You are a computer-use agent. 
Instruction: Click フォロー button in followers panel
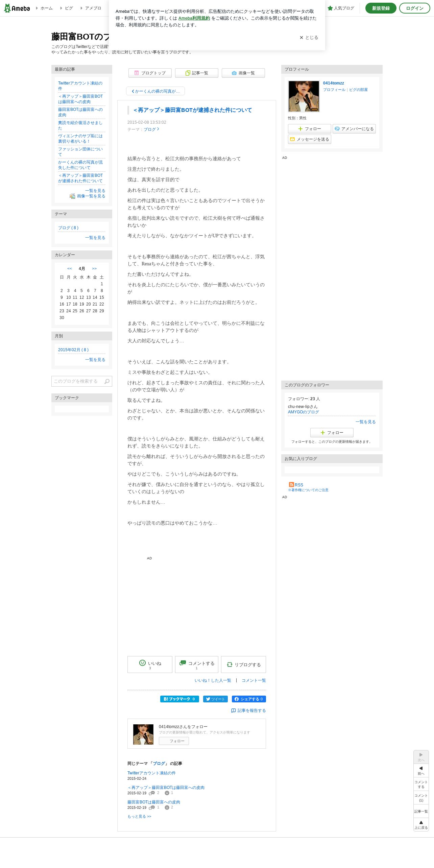(332, 433)
